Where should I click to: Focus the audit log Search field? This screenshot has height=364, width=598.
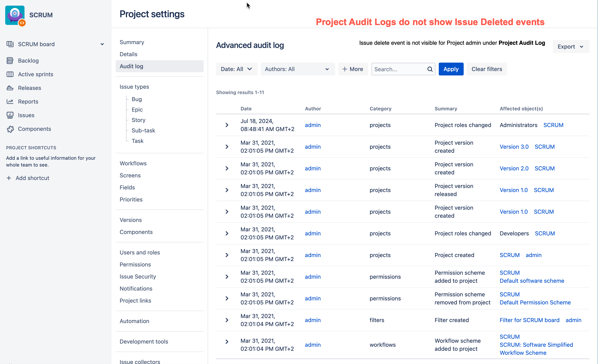pos(399,69)
